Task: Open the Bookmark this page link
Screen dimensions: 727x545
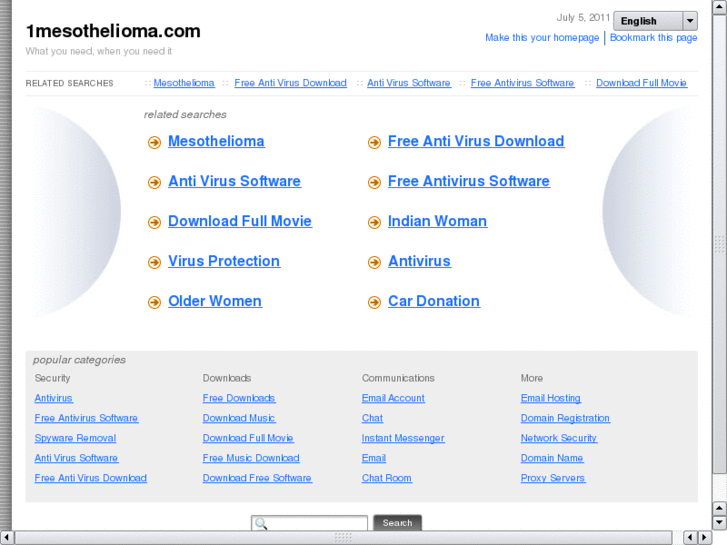Action: [654, 38]
